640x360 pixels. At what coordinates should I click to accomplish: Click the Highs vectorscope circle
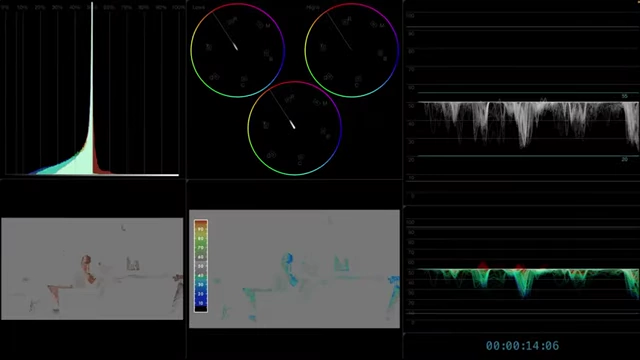[351, 50]
